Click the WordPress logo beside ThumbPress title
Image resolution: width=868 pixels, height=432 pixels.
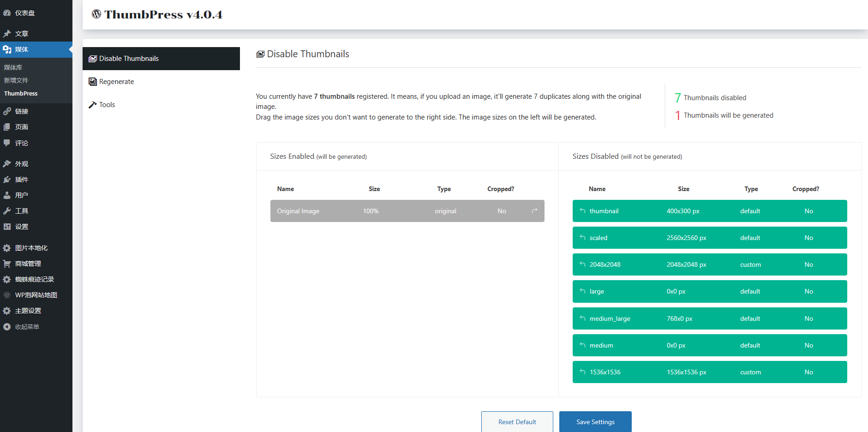(x=96, y=14)
